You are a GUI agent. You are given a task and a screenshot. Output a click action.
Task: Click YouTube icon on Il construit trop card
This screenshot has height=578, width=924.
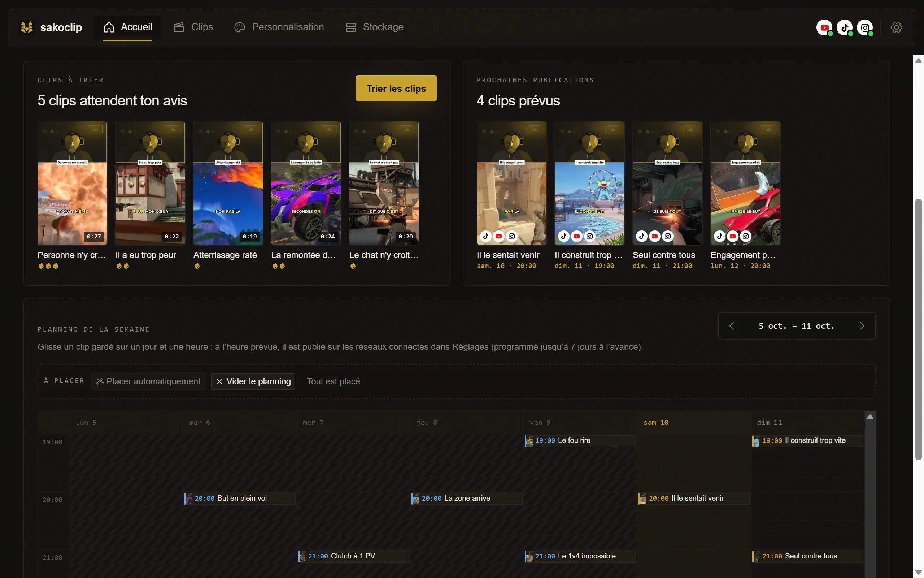click(576, 236)
